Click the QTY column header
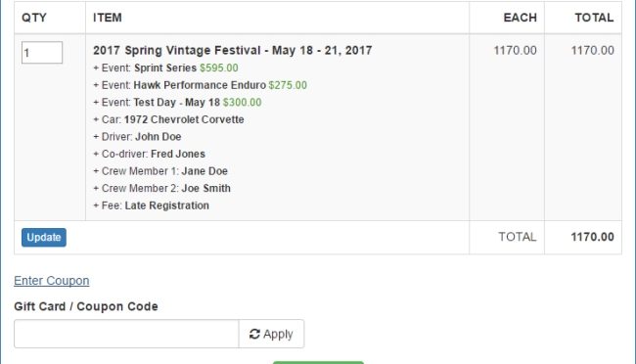Viewport: 636px width, 364px height. click(34, 18)
